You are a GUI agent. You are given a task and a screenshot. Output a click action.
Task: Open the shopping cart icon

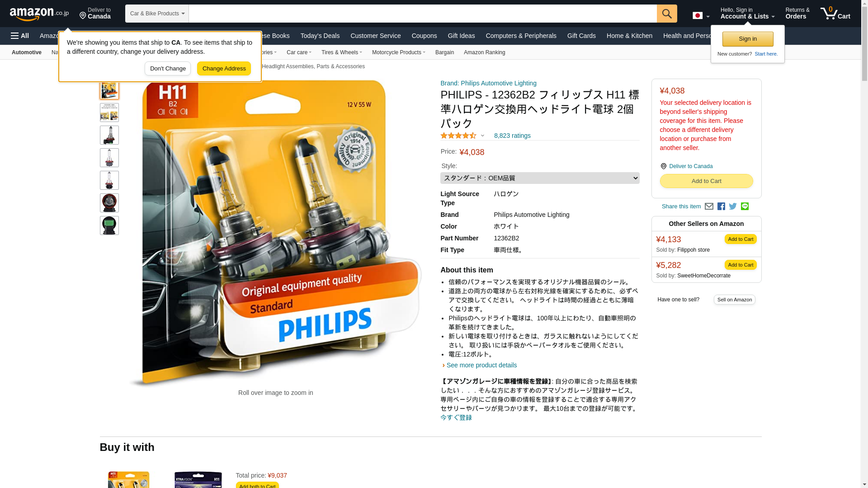[x=835, y=13]
